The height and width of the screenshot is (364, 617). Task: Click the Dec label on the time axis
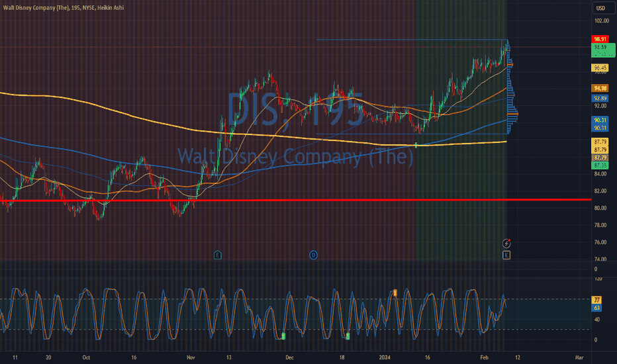tap(289, 357)
